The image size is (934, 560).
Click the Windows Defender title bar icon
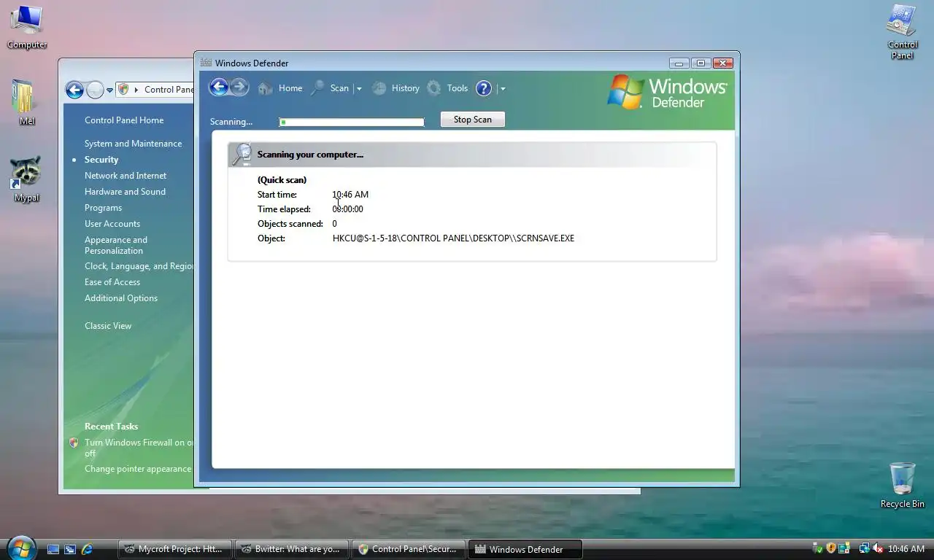coord(206,63)
